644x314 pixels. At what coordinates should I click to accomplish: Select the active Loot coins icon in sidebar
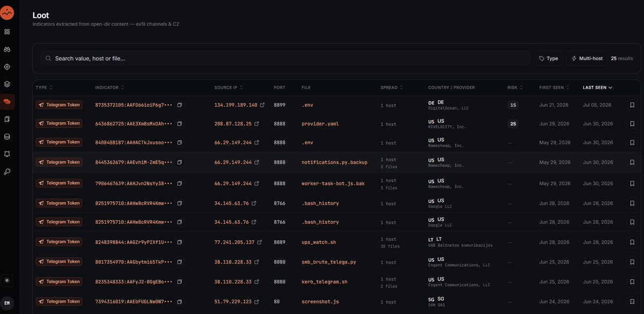click(7, 101)
